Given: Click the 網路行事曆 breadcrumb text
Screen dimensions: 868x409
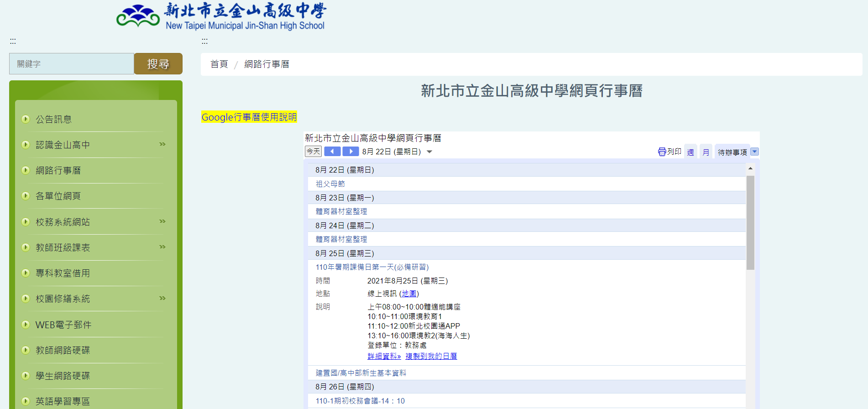Looking at the screenshot, I should pos(267,64).
